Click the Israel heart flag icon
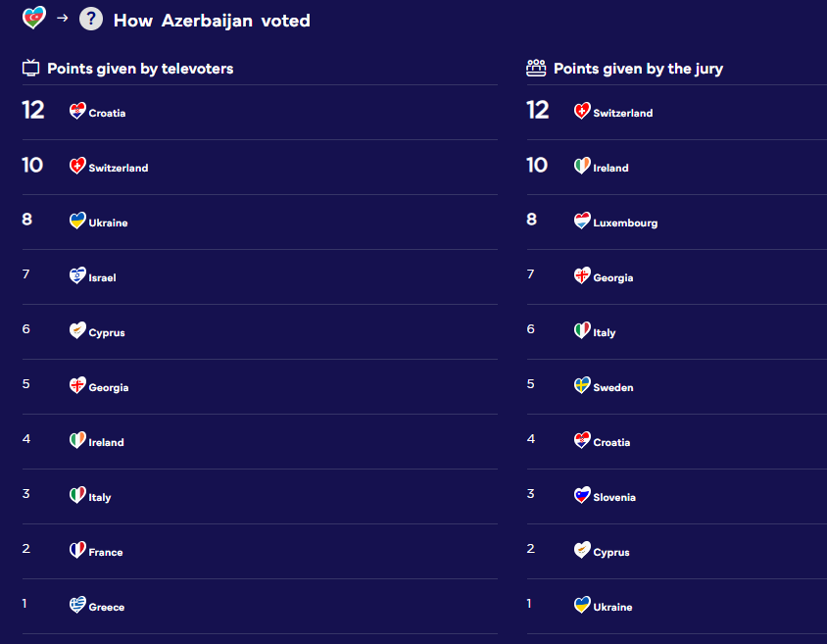827x644 pixels. tap(77, 275)
